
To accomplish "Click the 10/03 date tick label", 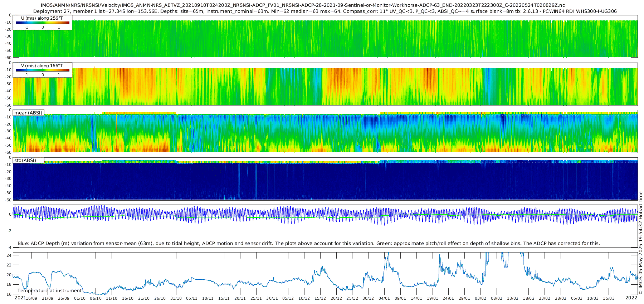I will point(593,298).
